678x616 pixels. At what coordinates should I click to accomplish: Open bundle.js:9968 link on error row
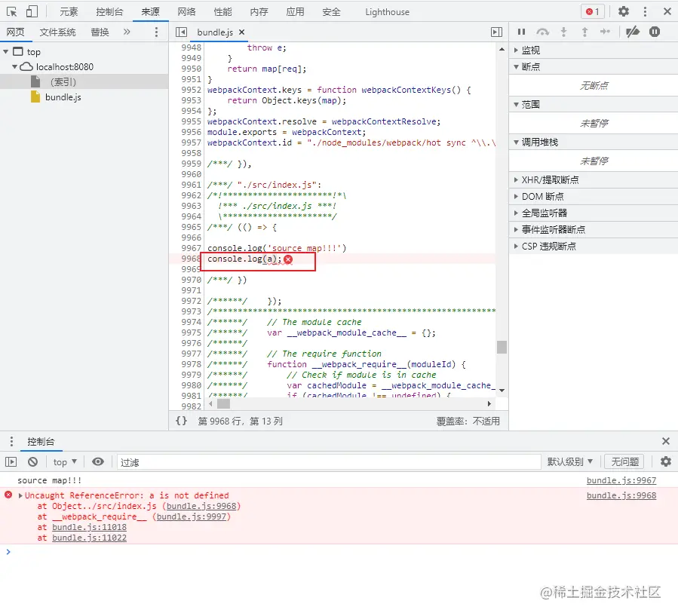coord(621,495)
